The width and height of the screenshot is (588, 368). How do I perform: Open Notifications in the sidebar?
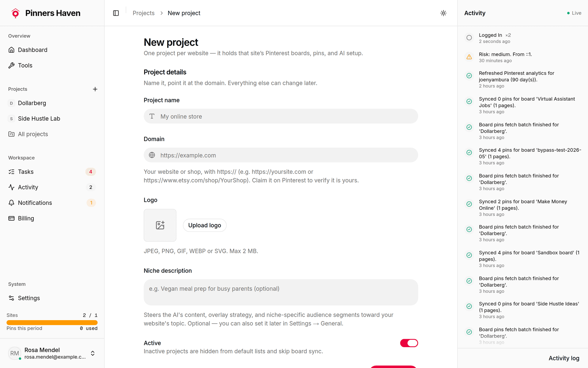click(x=52, y=203)
